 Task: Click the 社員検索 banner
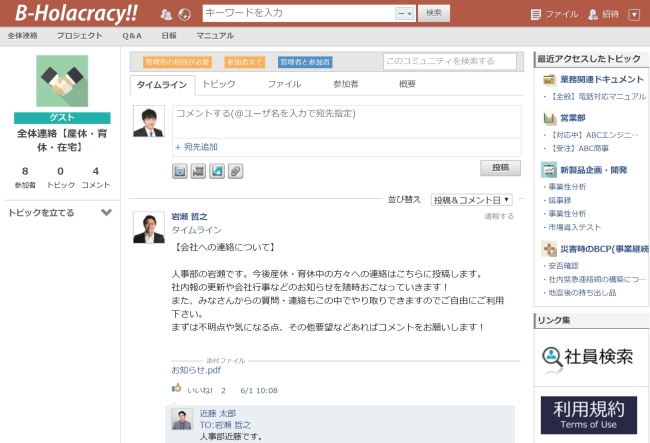click(589, 357)
